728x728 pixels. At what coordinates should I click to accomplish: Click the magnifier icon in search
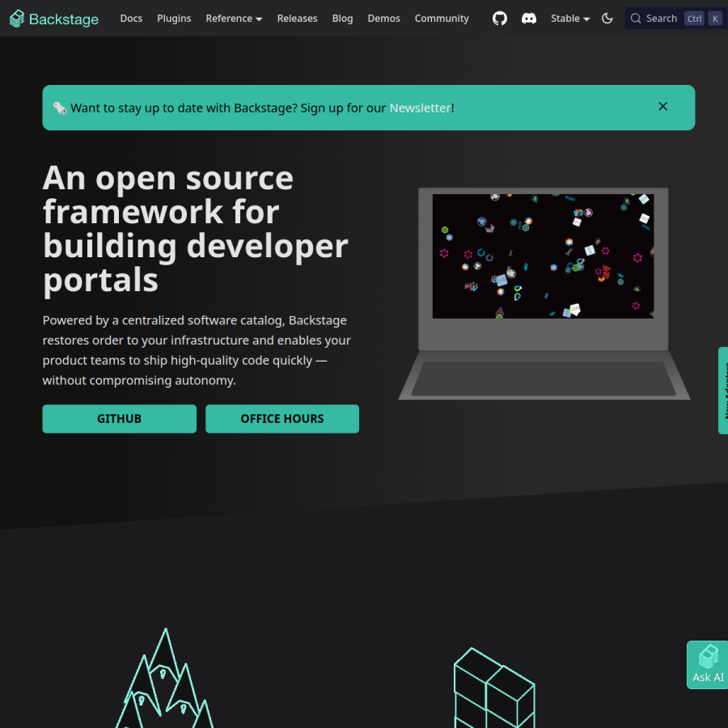click(635, 19)
